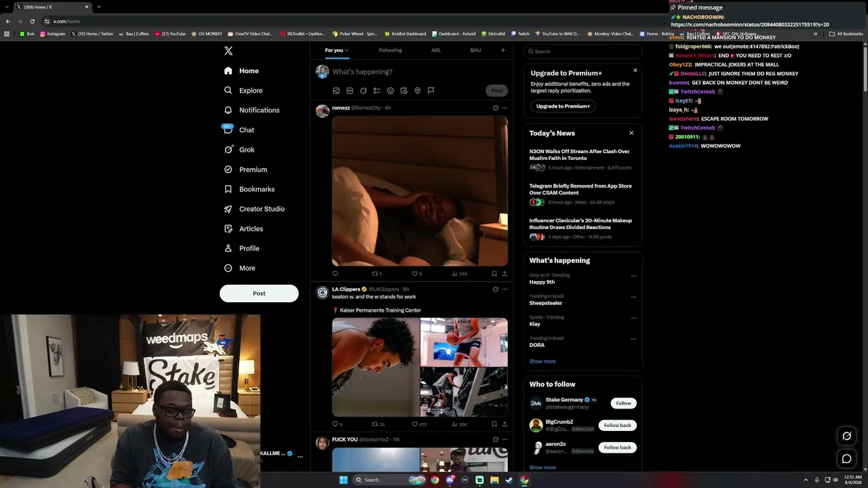Click the Grok icon on romezz's post
Image resolution: width=868 pixels, height=488 pixels.
[495, 108]
